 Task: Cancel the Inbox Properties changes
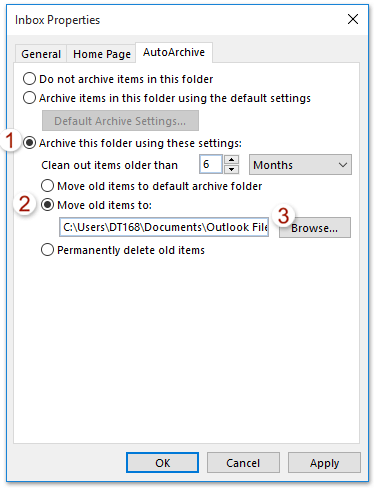click(243, 463)
